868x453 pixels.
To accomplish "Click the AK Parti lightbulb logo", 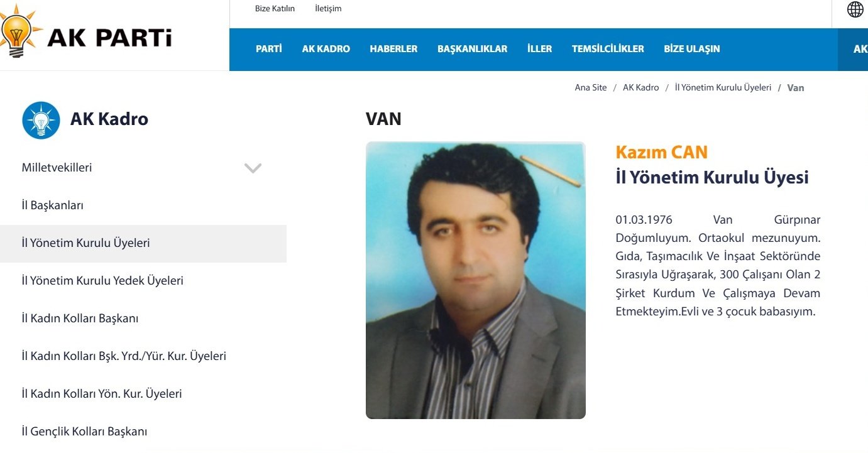I will click(20, 33).
